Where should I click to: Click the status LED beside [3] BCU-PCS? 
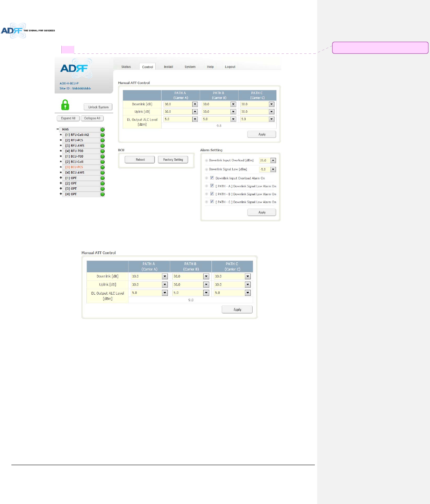coord(102,167)
